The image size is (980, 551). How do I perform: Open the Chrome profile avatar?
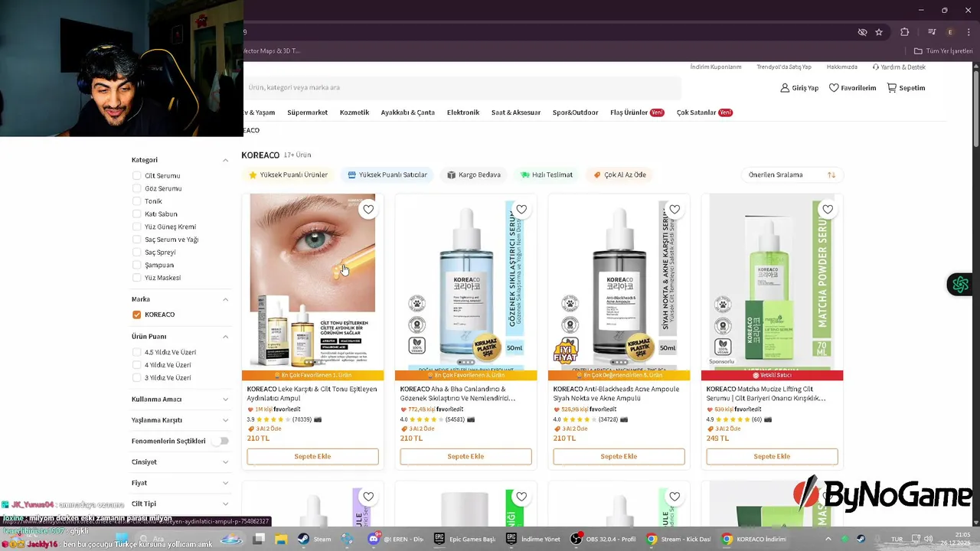pos(950,32)
